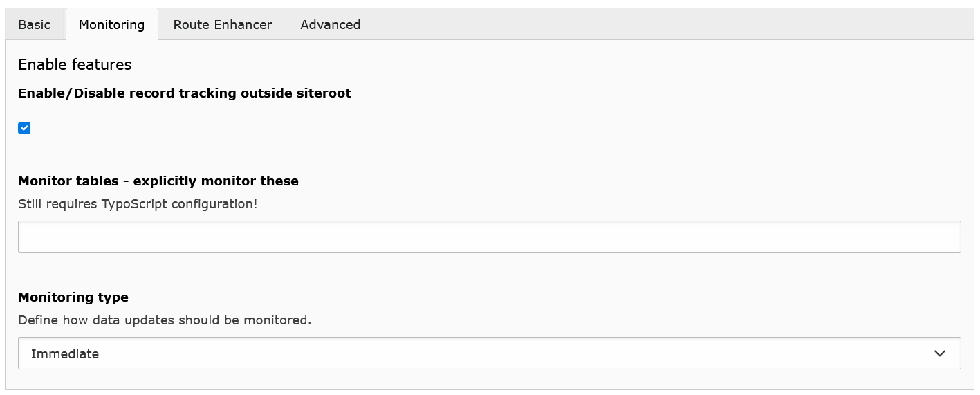Click the selected 'Immediate' option text

pyautogui.click(x=65, y=353)
